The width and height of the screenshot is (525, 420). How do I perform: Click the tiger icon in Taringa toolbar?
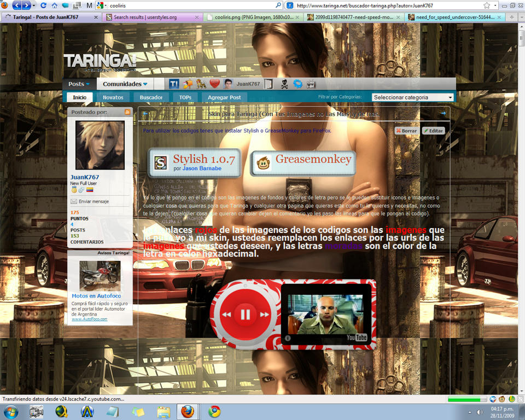(x=201, y=84)
